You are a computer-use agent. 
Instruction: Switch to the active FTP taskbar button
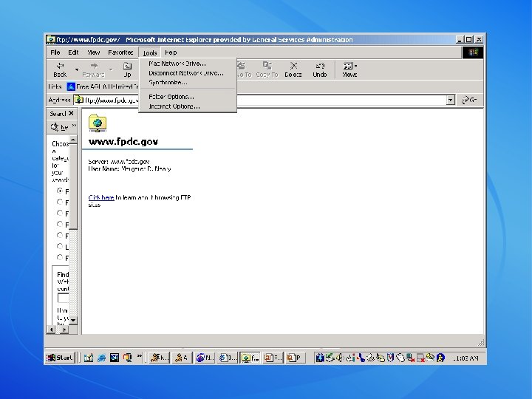(250, 358)
